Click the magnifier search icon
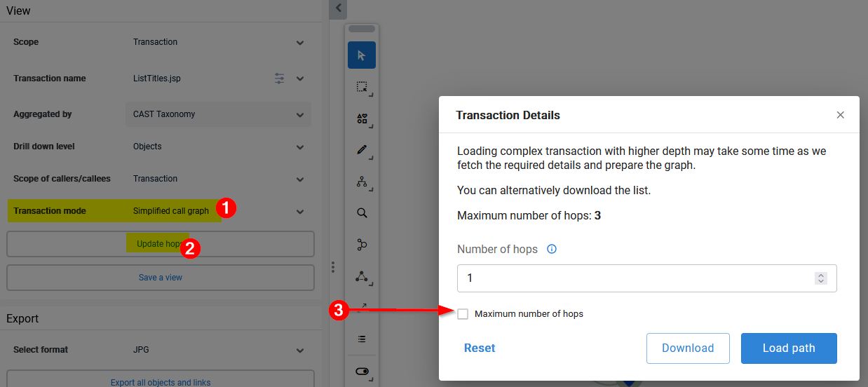This screenshot has width=868, height=387. pyautogui.click(x=362, y=213)
